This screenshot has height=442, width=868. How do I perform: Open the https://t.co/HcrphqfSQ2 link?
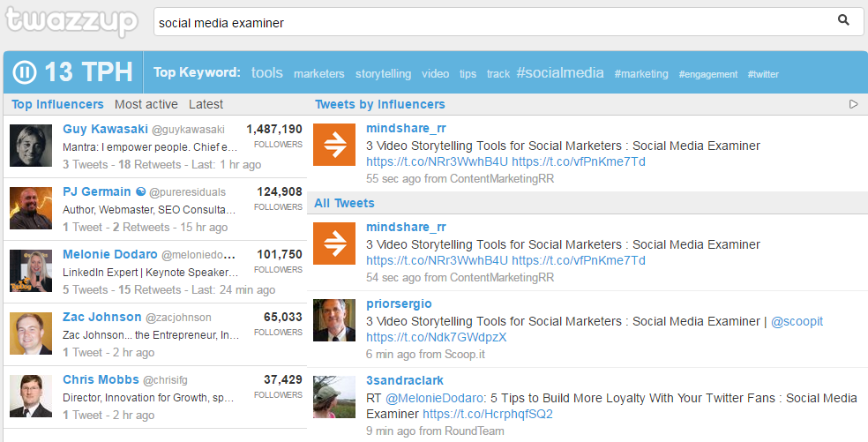(488, 415)
